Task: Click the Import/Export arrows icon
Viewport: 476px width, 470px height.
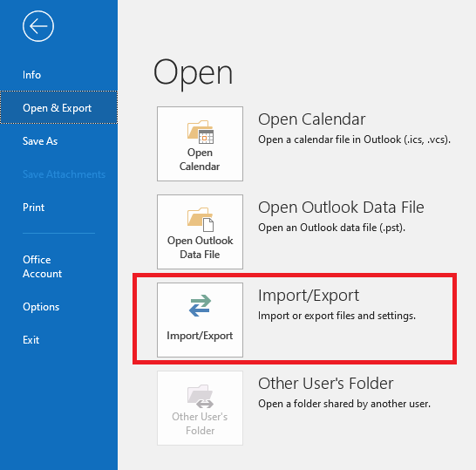Action: 200,305
